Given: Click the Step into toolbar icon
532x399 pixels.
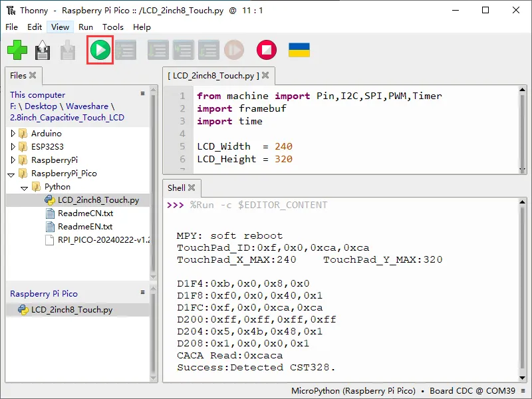Looking at the screenshot, I should pyautogui.click(x=184, y=50).
